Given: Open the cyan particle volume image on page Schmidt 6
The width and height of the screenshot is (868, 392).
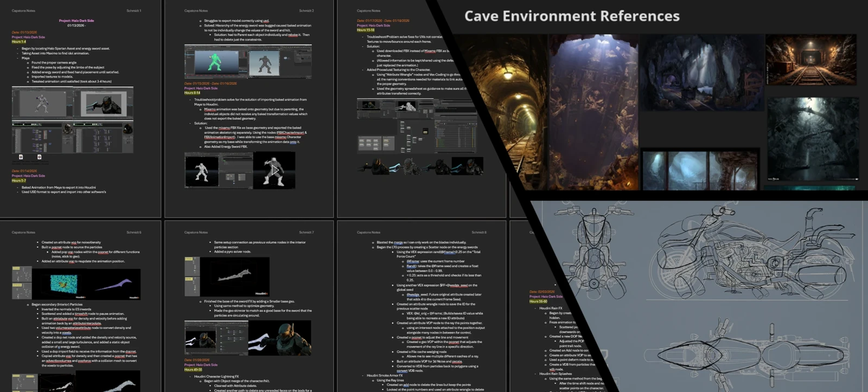Looking at the screenshot, I should (64, 283).
